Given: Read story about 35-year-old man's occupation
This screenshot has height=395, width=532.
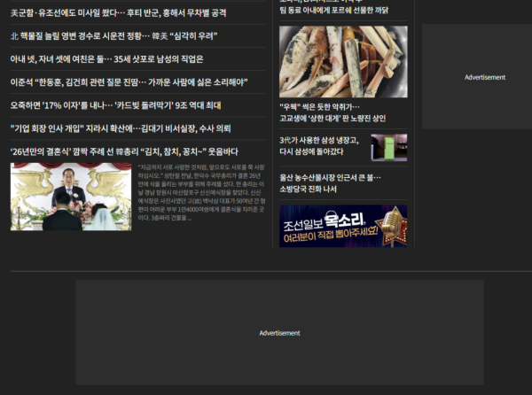Looking at the screenshot, I should 106,59.
